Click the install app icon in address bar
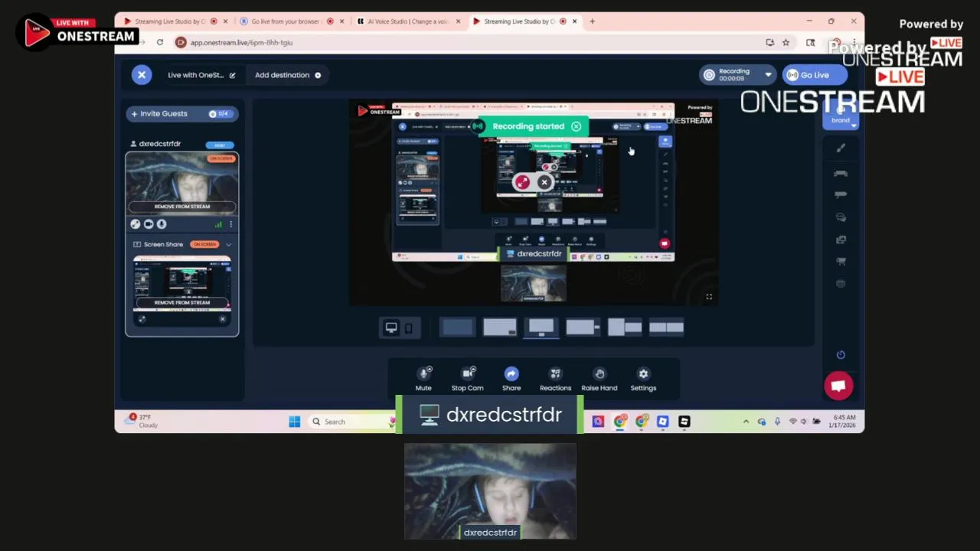The image size is (980, 551). tap(769, 43)
